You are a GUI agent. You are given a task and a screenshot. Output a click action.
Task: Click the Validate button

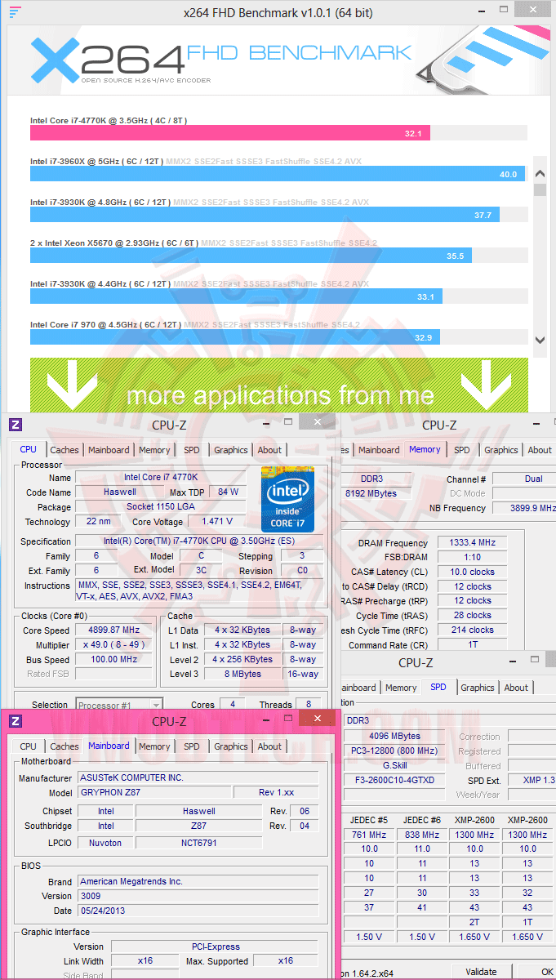click(x=481, y=972)
